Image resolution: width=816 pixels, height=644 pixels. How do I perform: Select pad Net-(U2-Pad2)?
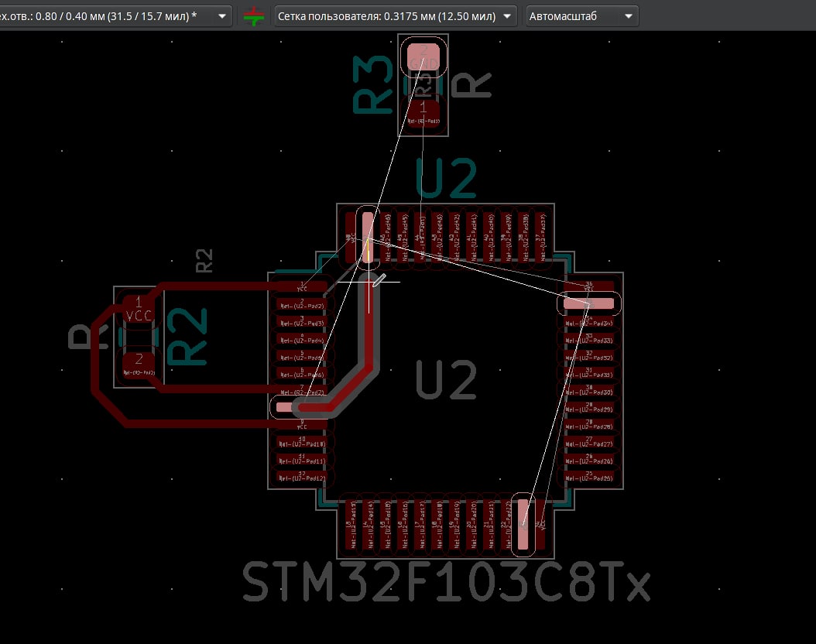pos(302,304)
